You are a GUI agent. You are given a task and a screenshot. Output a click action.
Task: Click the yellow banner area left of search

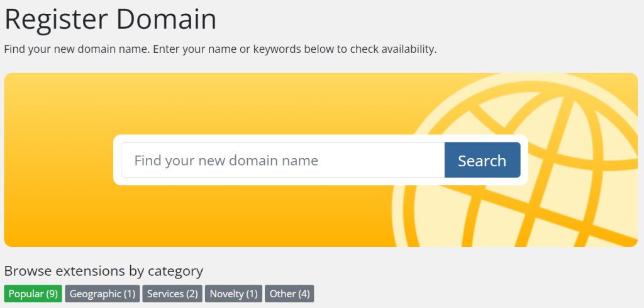(58, 160)
